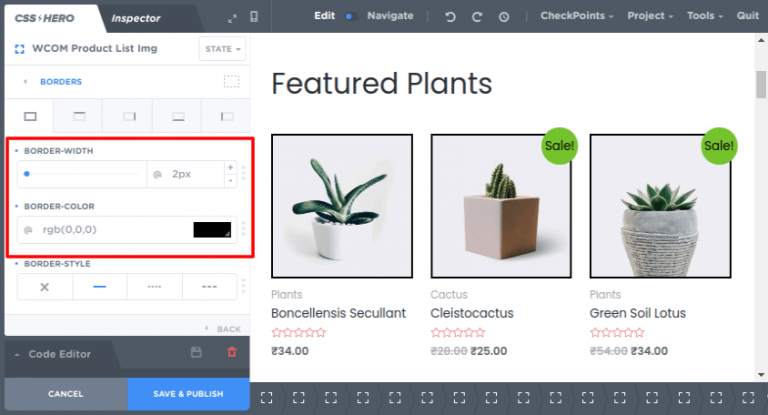
Task: Click the Featured Plants heading
Action: click(382, 83)
